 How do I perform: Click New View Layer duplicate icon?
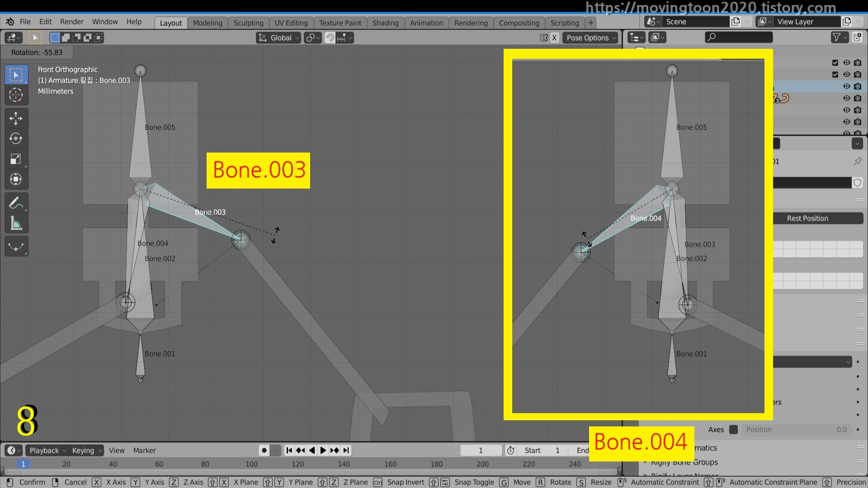(x=847, y=22)
